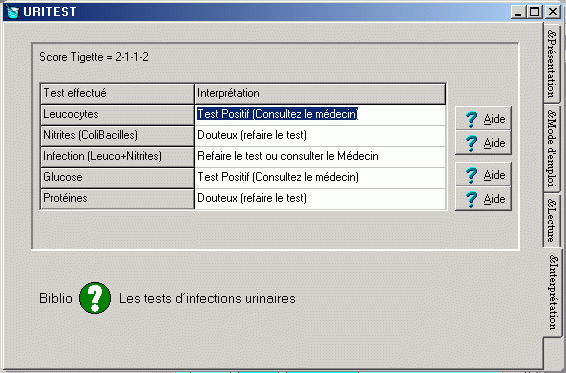Click the 'Biblio' label
The height and width of the screenshot is (373, 566).
(56, 299)
